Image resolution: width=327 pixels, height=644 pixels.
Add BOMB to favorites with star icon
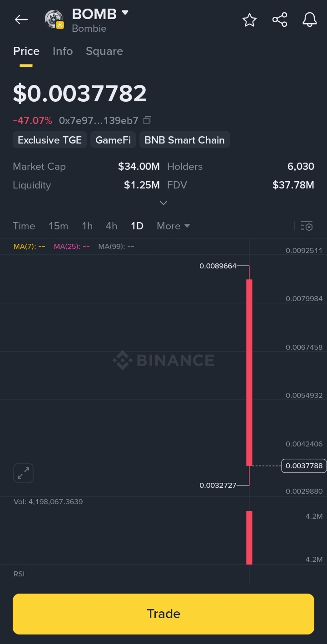(x=249, y=20)
